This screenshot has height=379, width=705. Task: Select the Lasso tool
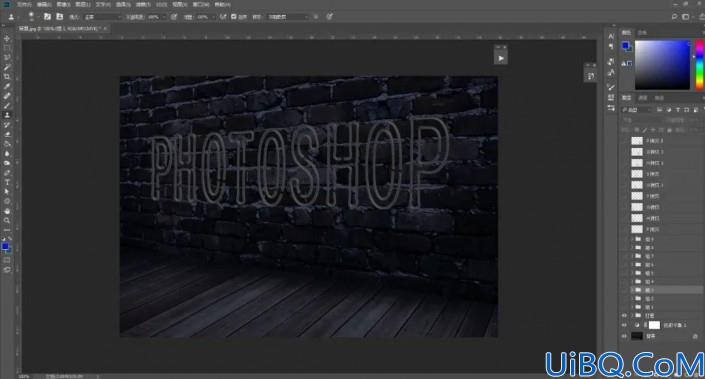point(7,58)
